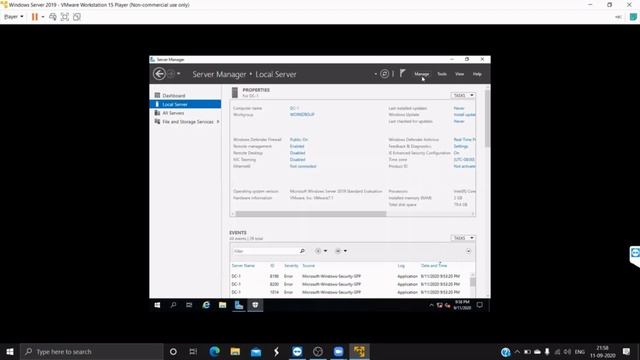Open the Events saved queries dropdown

tap(341, 251)
